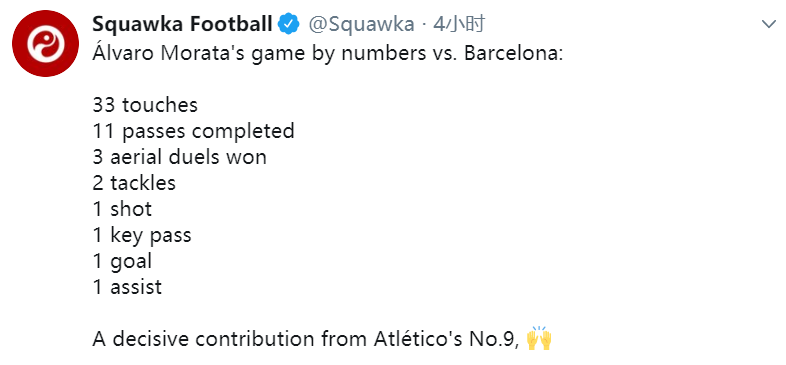Select the '2 tackles' line
This screenshot has width=786, height=365.
(x=134, y=183)
